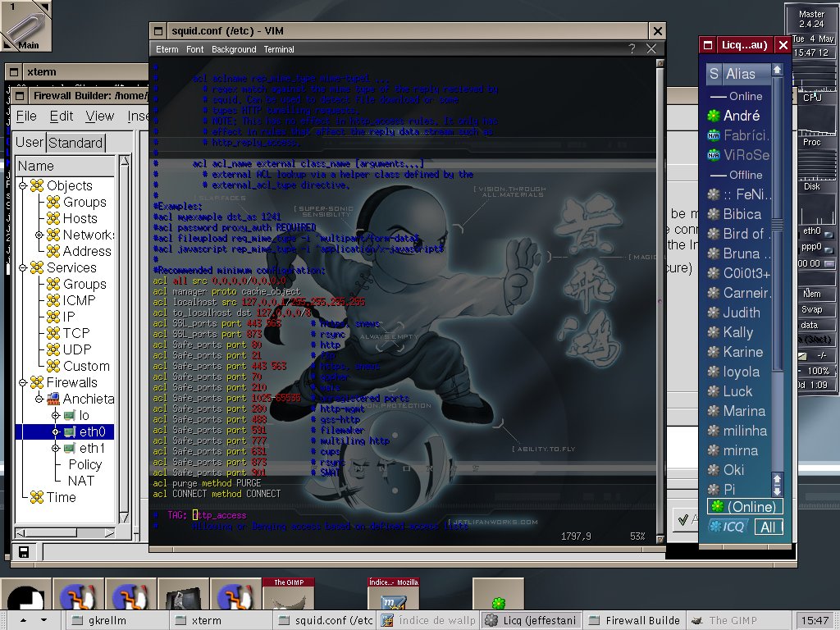
Task: Open the Background menu in Eterm
Action: pyautogui.click(x=234, y=49)
